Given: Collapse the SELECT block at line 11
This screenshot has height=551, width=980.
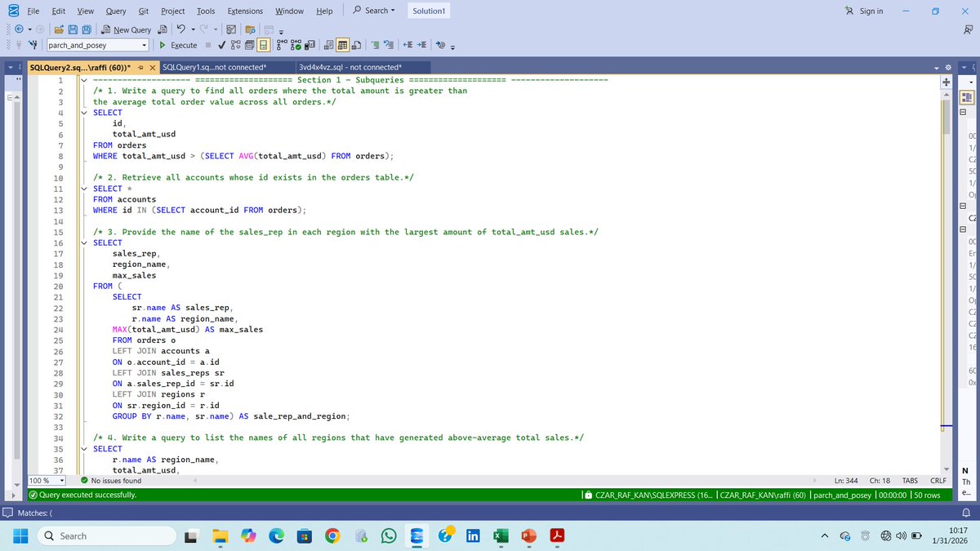Looking at the screenshot, I should (84, 189).
